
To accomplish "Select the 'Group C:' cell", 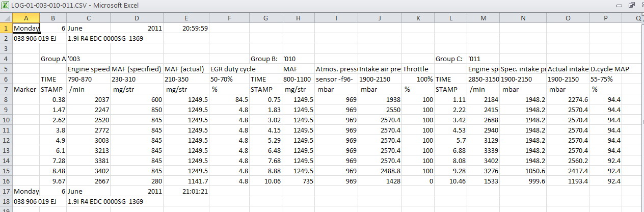I will point(450,59).
